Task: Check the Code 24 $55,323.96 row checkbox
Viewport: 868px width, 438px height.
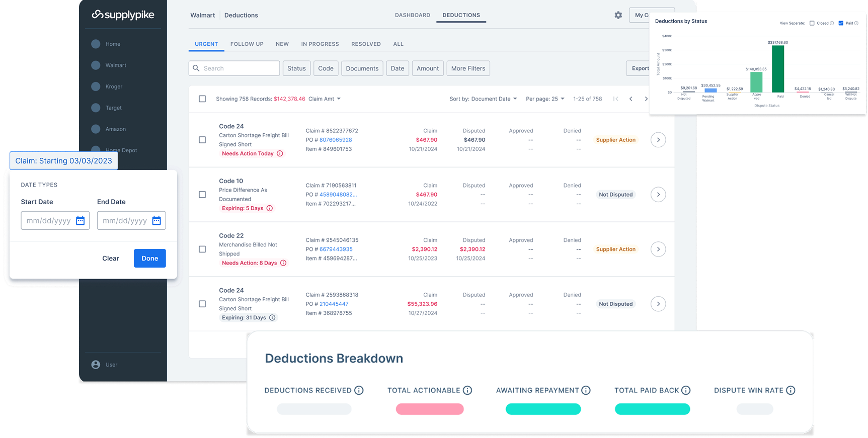Action: click(x=202, y=304)
